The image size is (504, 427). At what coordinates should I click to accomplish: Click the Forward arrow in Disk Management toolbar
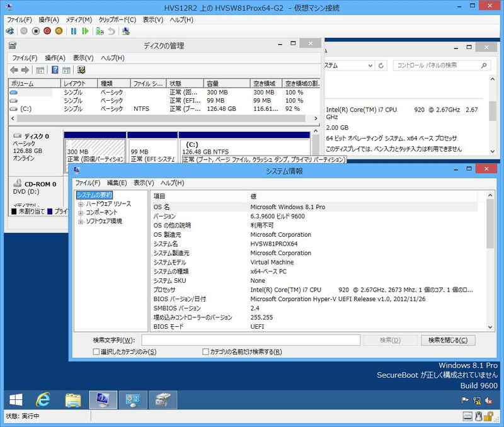(25, 70)
